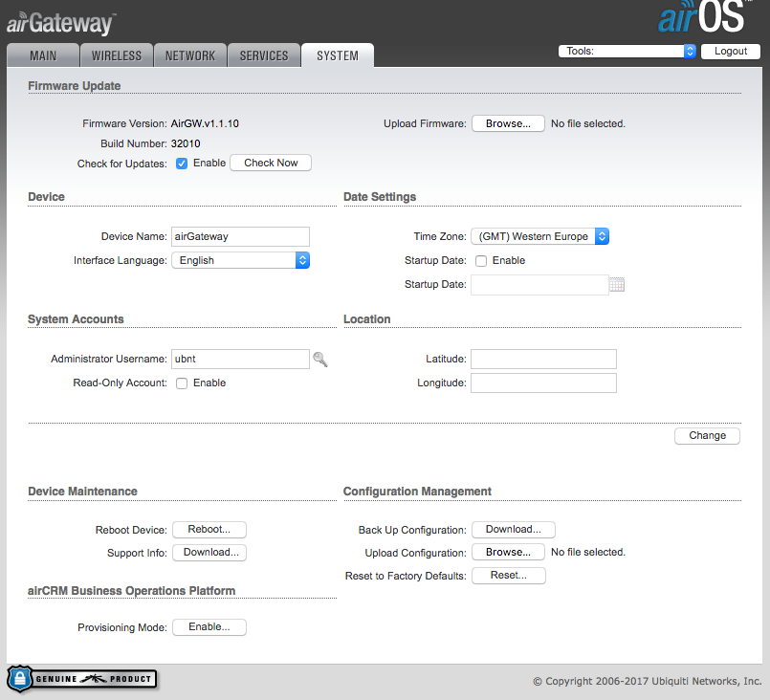Browse for a firmware file to upload
The width and height of the screenshot is (770, 700).
(x=508, y=123)
